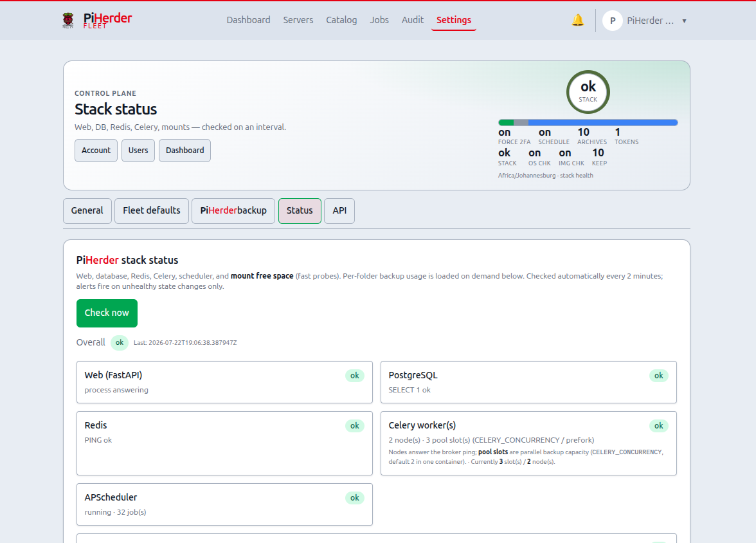Click the 'Last: 2026-07-22T19:06:38.387947Z' timestamp
Image resolution: width=756 pixels, height=543 pixels.
click(x=185, y=343)
